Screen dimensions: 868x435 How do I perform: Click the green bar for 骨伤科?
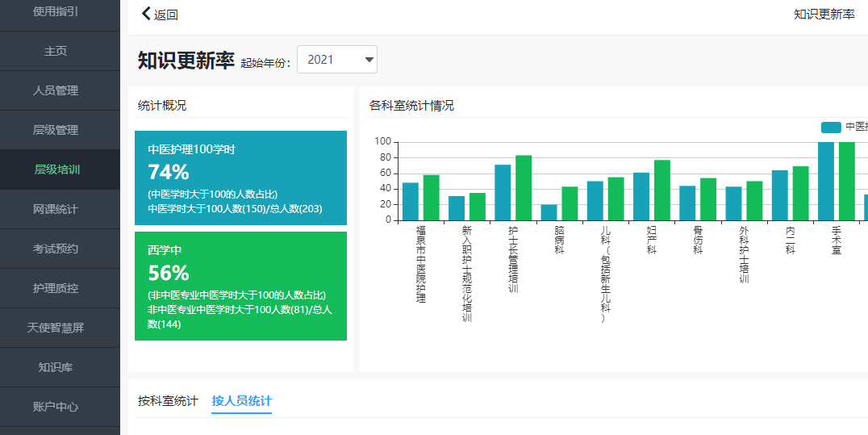(708, 199)
